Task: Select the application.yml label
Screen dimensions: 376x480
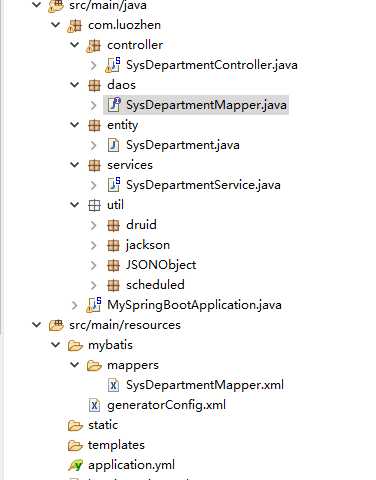Action: click(x=131, y=465)
